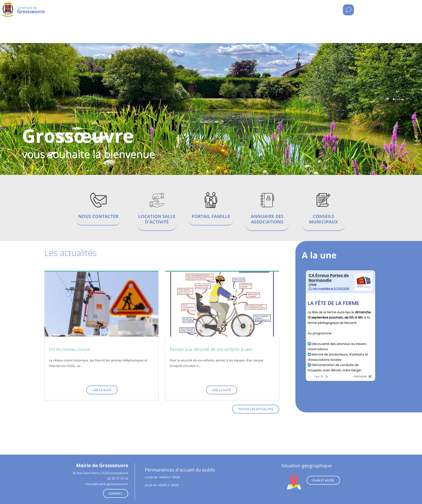Share the news card via Partager icon

click(x=370, y=377)
